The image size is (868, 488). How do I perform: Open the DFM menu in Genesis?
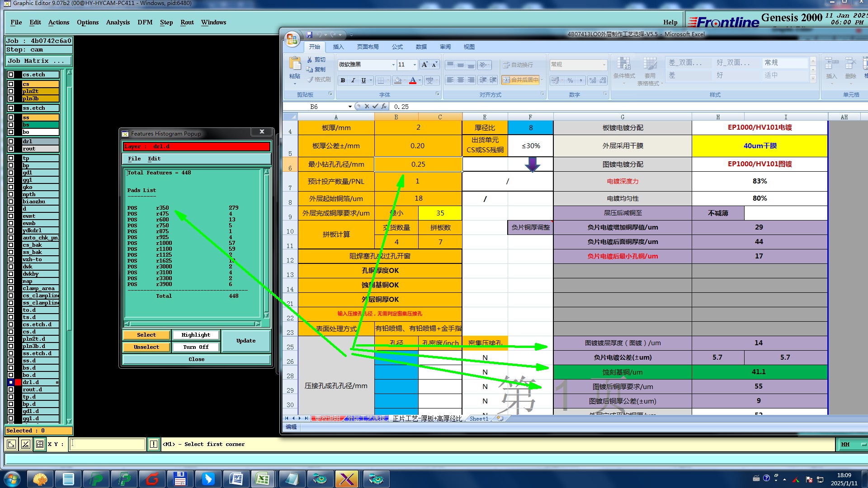(x=145, y=22)
